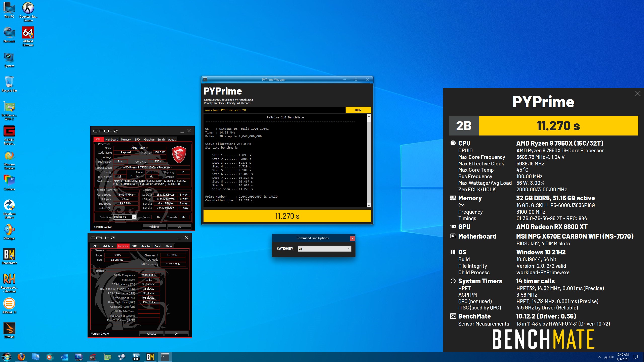Click the NB Frequency value 3102.6 MHz
This screenshot has height=362, width=644.
tap(173, 264)
